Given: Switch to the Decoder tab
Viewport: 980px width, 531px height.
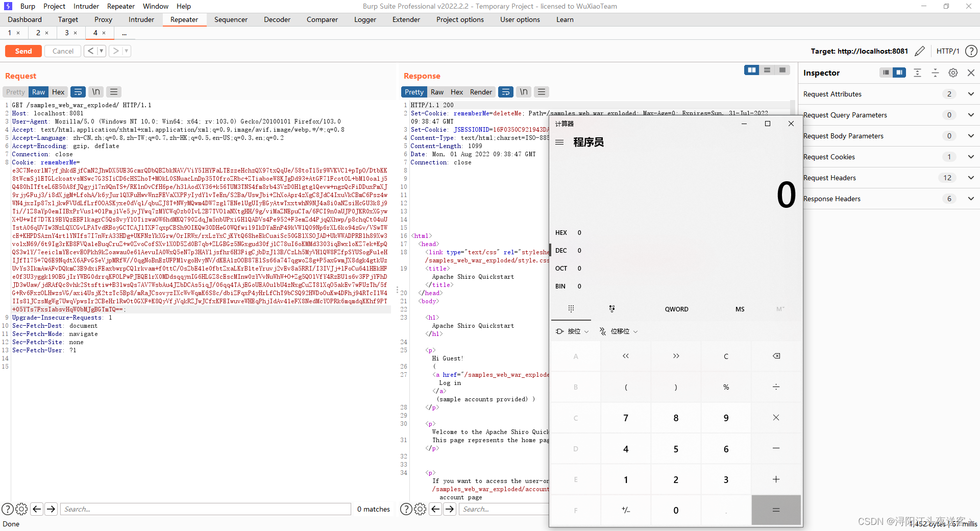Looking at the screenshot, I should tap(277, 19).
